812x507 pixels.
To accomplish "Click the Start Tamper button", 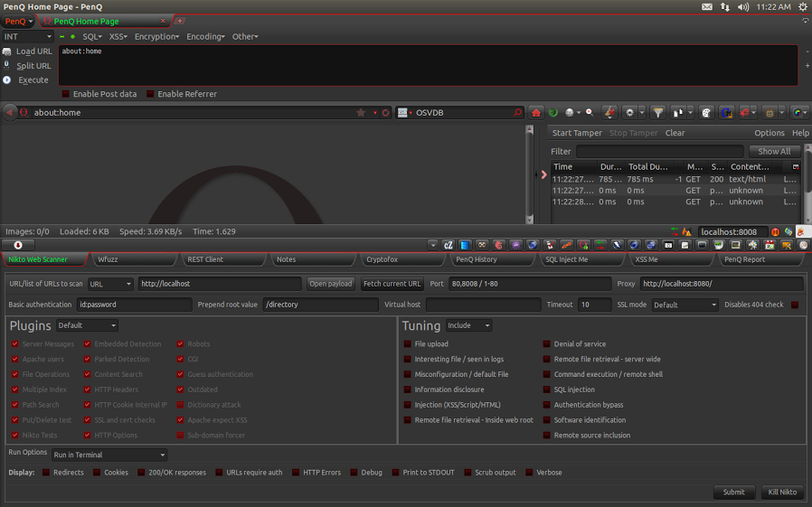I will [x=577, y=133].
